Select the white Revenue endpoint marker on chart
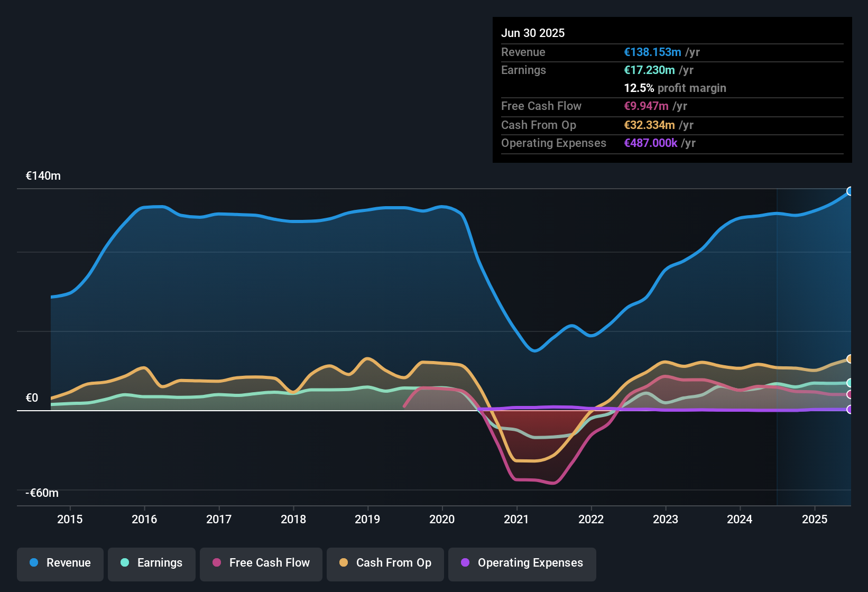Image resolution: width=868 pixels, height=592 pixels. click(849, 191)
